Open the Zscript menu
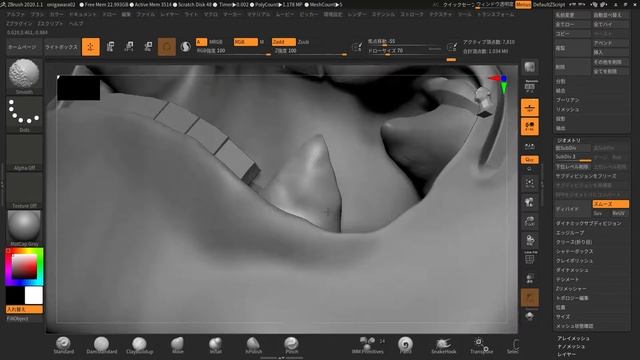The height and width of the screenshot is (360, 640). [x=49, y=24]
